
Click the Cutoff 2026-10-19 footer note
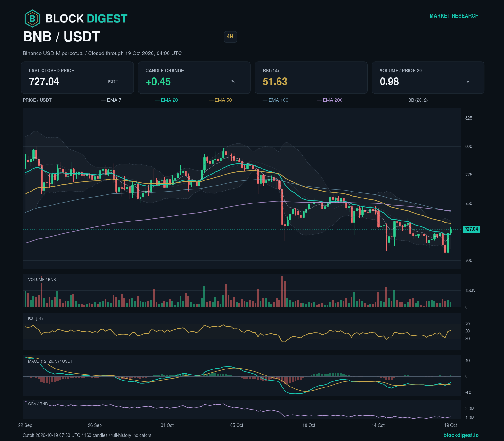coord(87,435)
